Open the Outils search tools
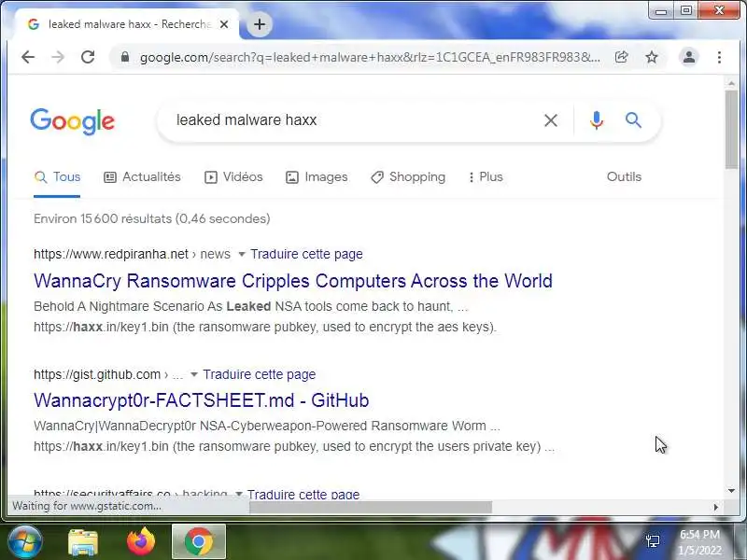Image resolution: width=747 pixels, height=560 pixels. tap(624, 177)
